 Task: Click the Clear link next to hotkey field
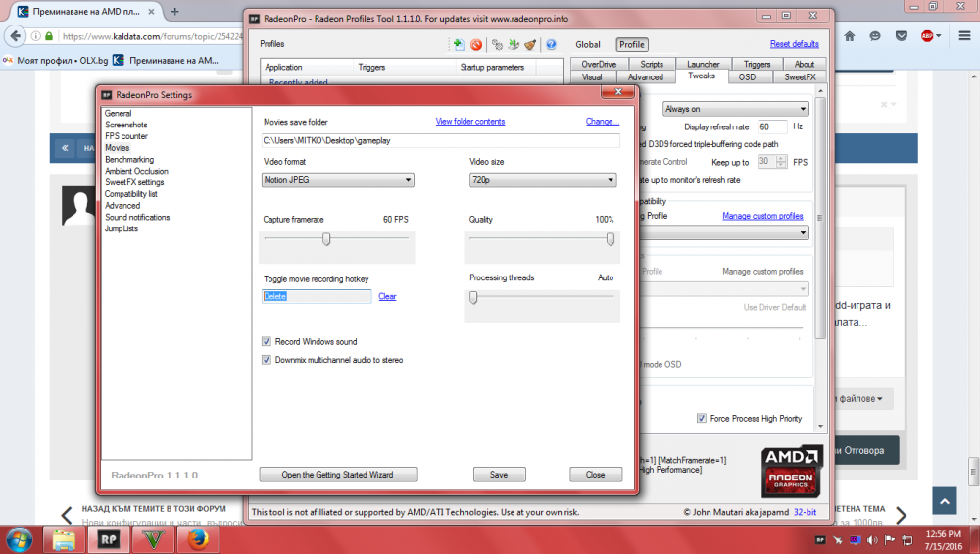point(387,296)
